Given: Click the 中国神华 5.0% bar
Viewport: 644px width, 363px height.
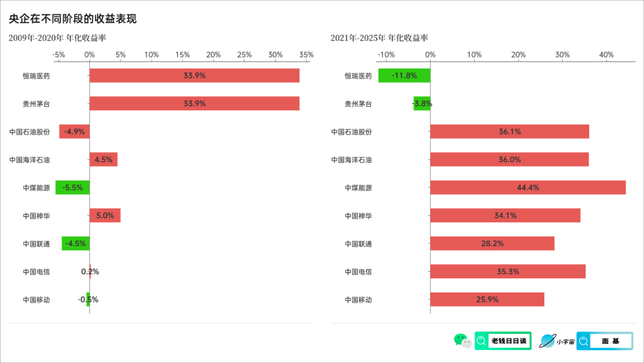Looking at the screenshot, I should (x=105, y=216).
